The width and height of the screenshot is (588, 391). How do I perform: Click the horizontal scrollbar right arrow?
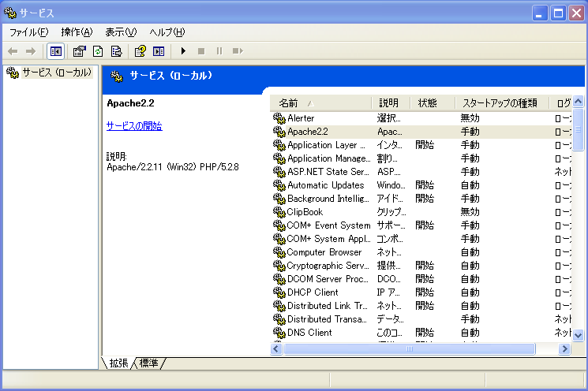click(x=564, y=349)
